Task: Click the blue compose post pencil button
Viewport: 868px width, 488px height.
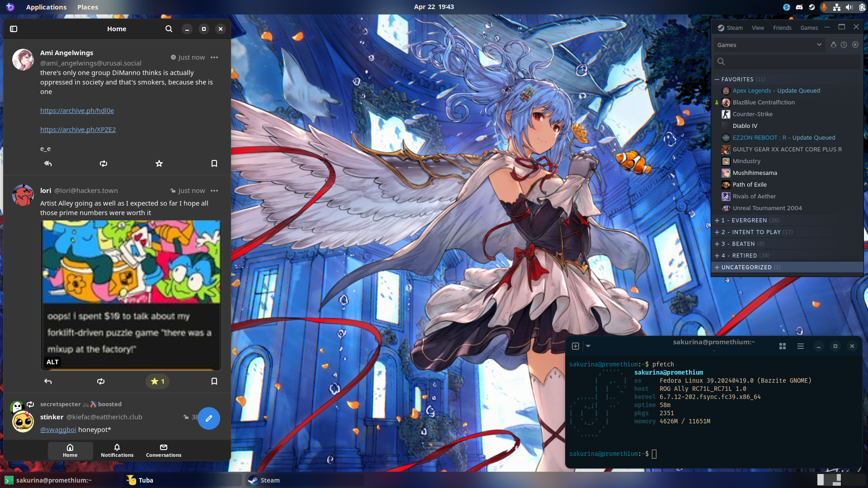Action: point(208,418)
